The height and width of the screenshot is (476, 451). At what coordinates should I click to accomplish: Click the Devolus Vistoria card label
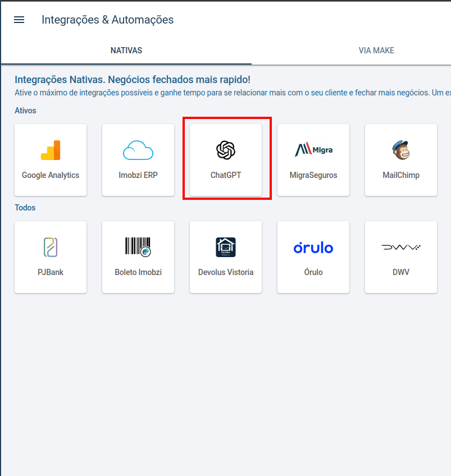(x=226, y=272)
